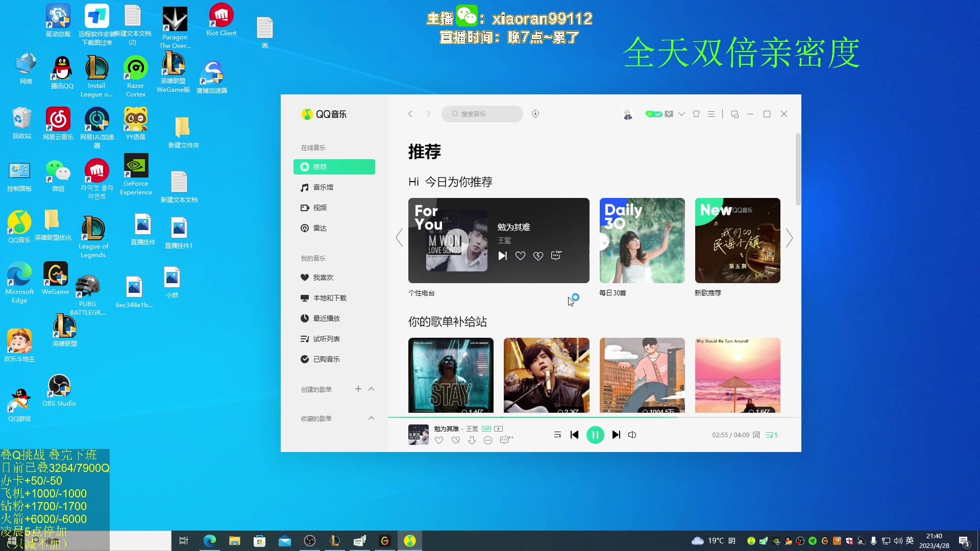Open 音乐馆 in the sidebar
Screen dimensions: 980x551
click(323, 187)
